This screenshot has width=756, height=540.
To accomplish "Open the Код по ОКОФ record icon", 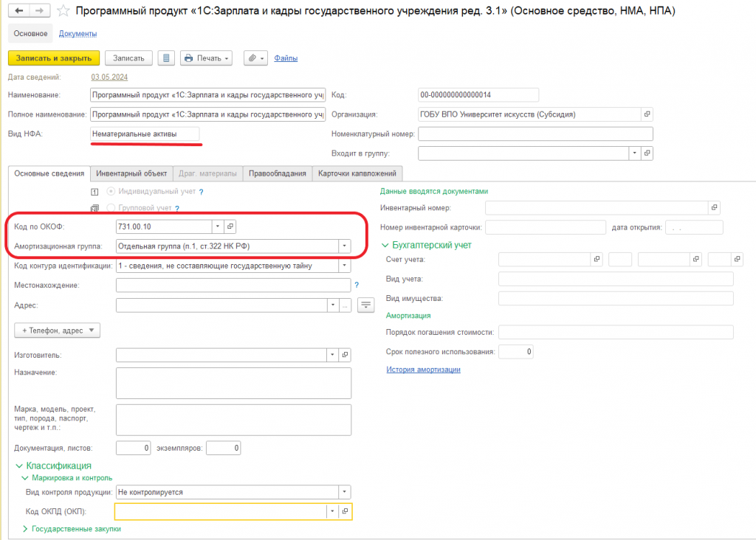I will point(230,226).
